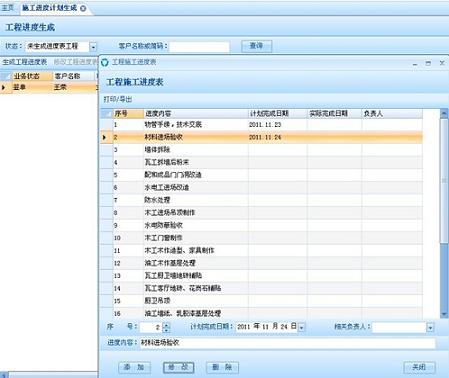Sort by the 序号 column header
The height and width of the screenshot is (378, 449).
coord(128,114)
